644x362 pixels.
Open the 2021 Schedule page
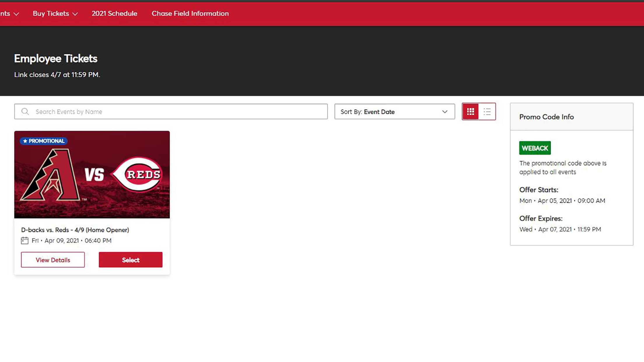(114, 13)
